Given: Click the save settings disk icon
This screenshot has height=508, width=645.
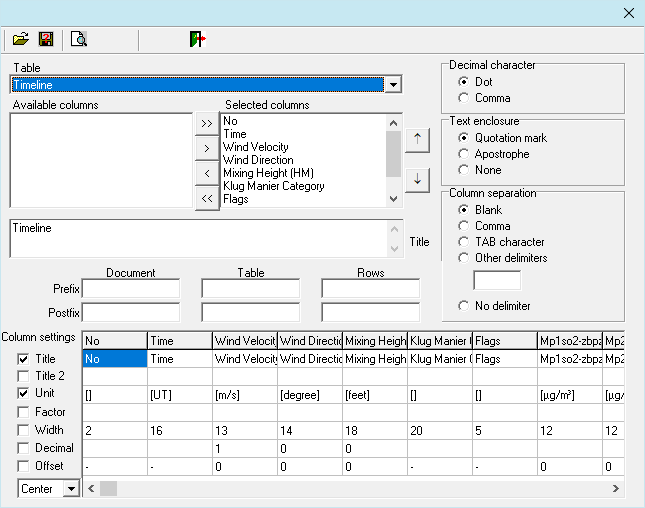Looking at the screenshot, I should 46,39.
